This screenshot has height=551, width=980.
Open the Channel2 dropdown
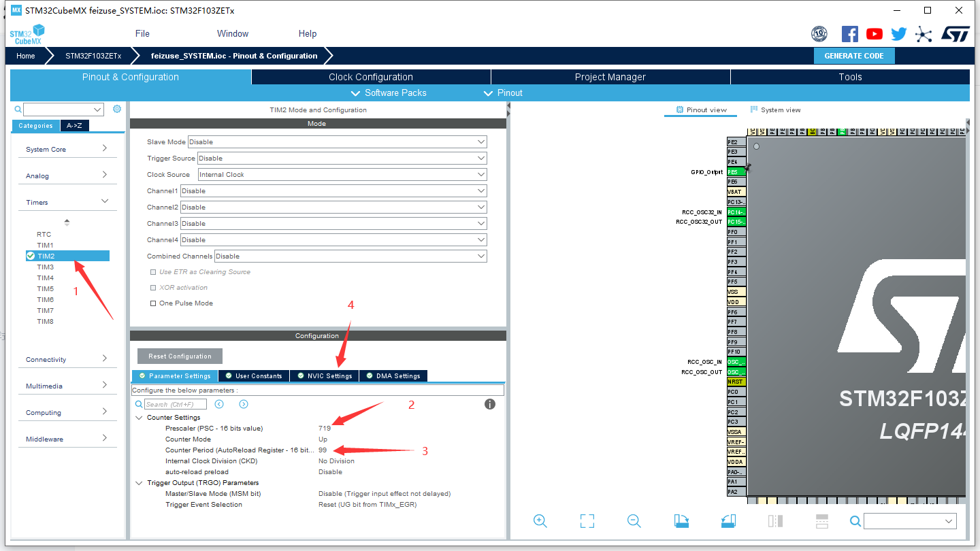tap(333, 207)
